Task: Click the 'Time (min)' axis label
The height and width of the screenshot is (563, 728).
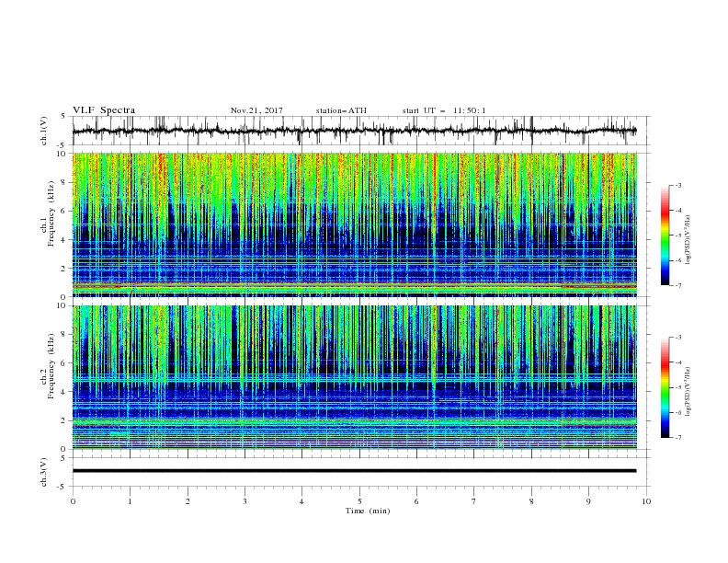Action: click(x=368, y=511)
